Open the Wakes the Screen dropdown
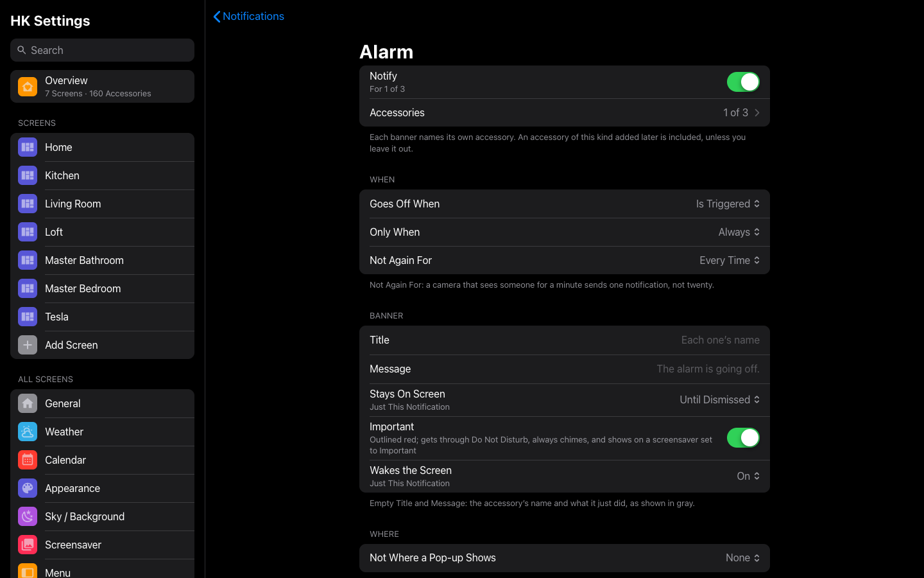Image resolution: width=924 pixels, height=578 pixels. coord(748,476)
